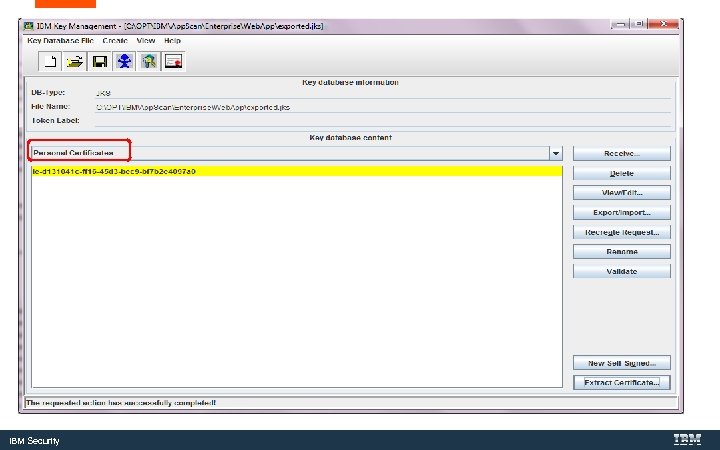The width and height of the screenshot is (720, 450).
Task: Click the Rename button
Action: 622,252
